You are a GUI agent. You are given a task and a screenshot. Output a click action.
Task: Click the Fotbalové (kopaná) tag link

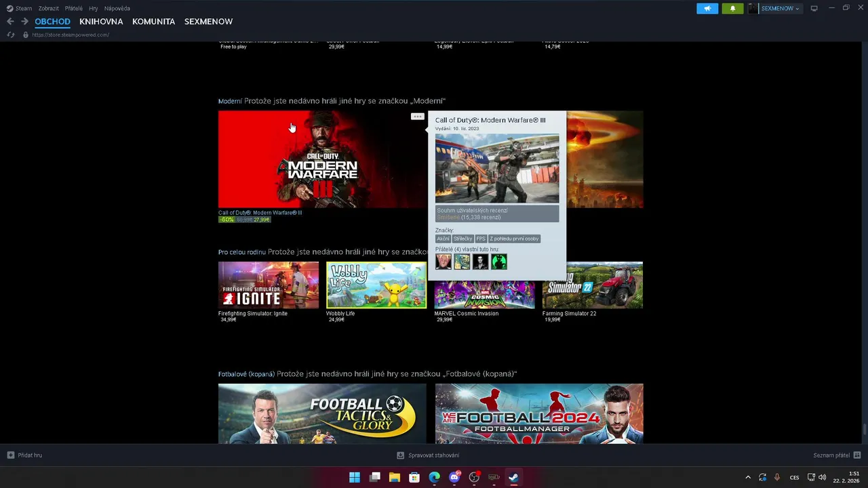click(246, 374)
